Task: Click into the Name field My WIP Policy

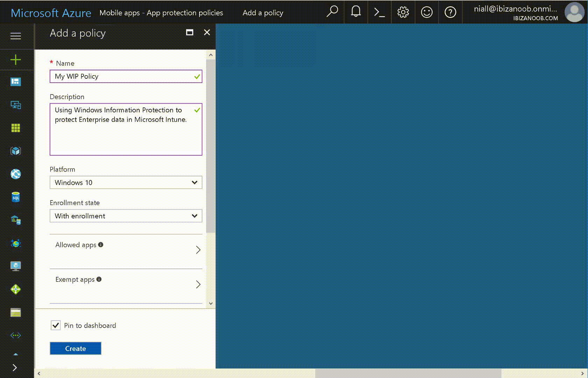Action: tap(126, 76)
